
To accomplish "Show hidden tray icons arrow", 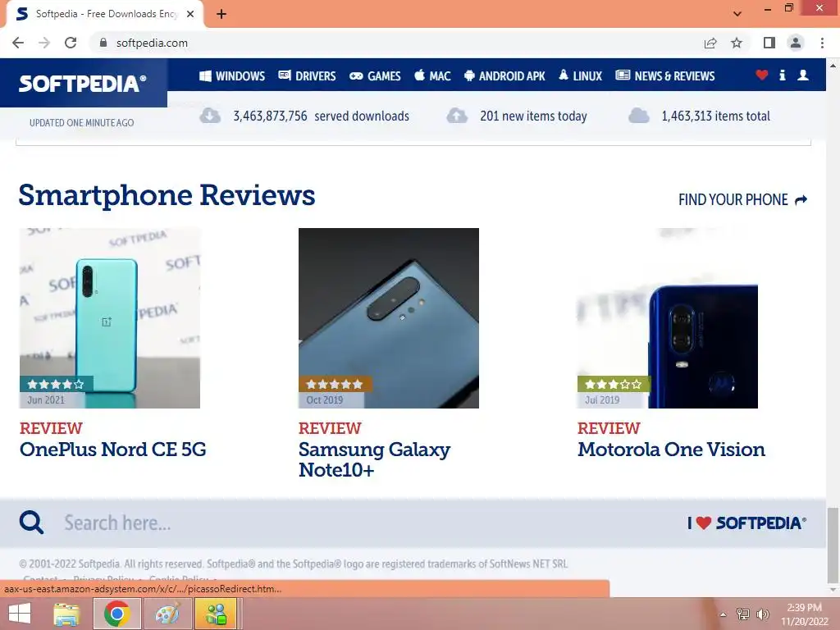I will pos(723,614).
